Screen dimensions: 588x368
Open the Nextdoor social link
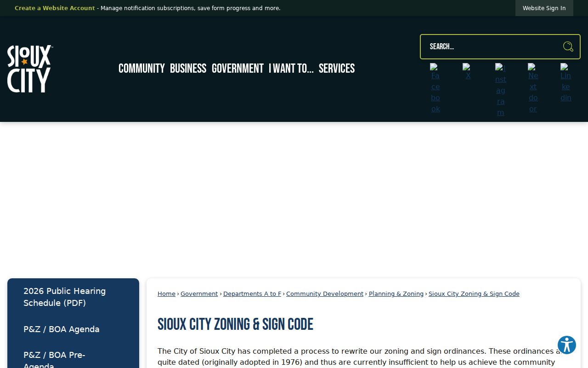tap(533, 88)
